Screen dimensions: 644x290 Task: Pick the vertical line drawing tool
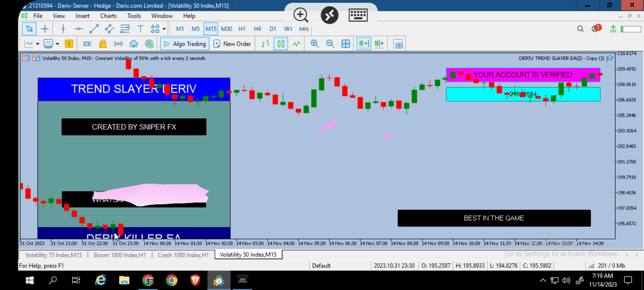pyautogui.click(x=63, y=29)
